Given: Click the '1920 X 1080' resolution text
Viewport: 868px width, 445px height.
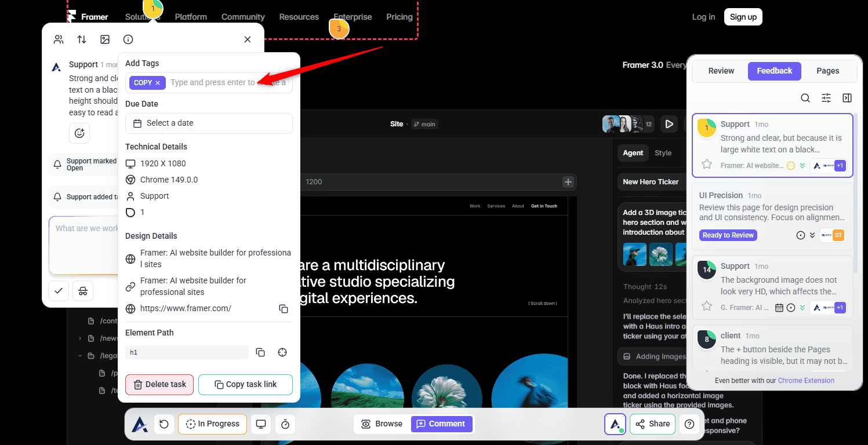Looking at the screenshot, I should click(163, 163).
